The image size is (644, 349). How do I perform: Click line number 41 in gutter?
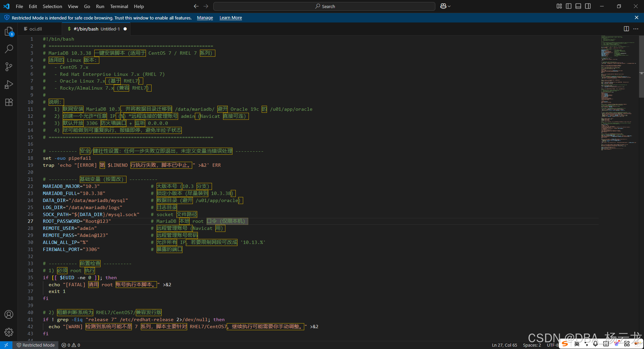(31, 319)
